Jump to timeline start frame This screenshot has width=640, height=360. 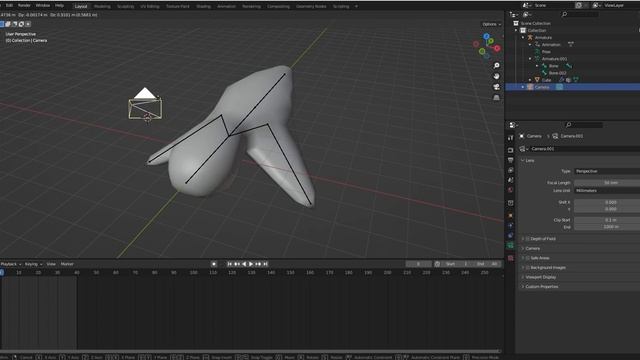(230, 264)
